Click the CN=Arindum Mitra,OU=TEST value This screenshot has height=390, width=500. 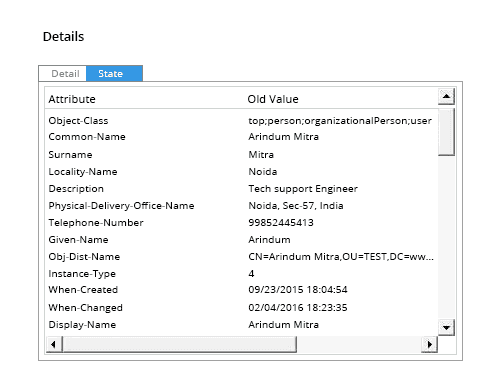[341, 257]
